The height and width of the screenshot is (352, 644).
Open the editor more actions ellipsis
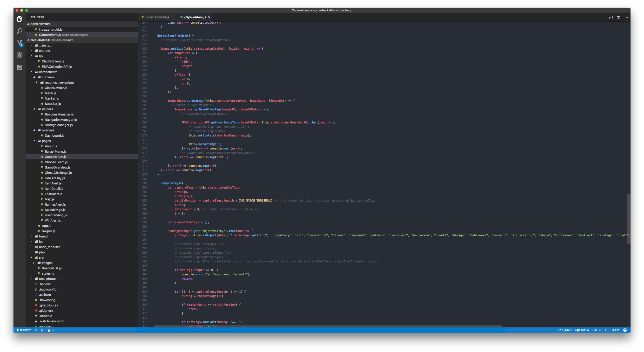point(626,17)
